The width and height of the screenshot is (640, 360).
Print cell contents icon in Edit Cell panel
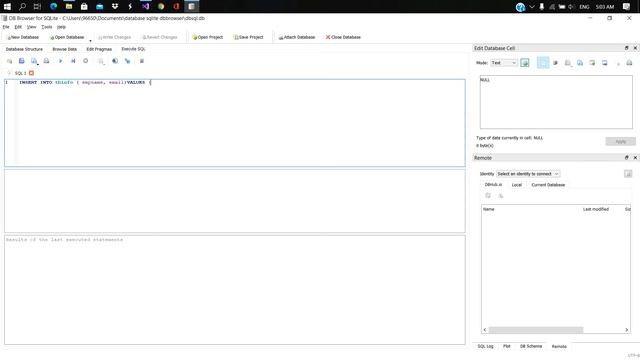pos(629,63)
